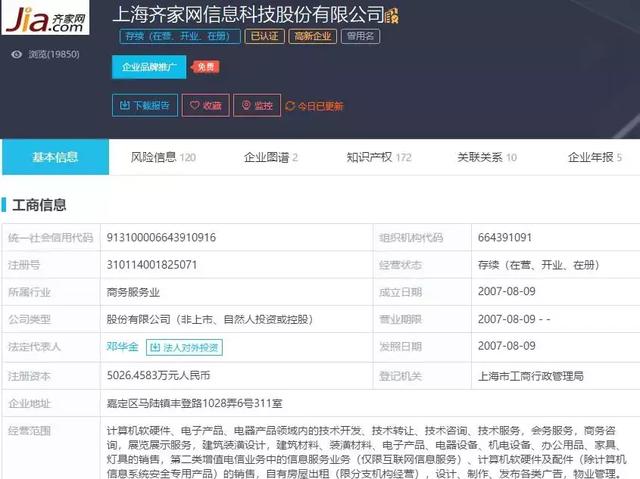Click the 统一社会信用代码 label

click(51, 237)
